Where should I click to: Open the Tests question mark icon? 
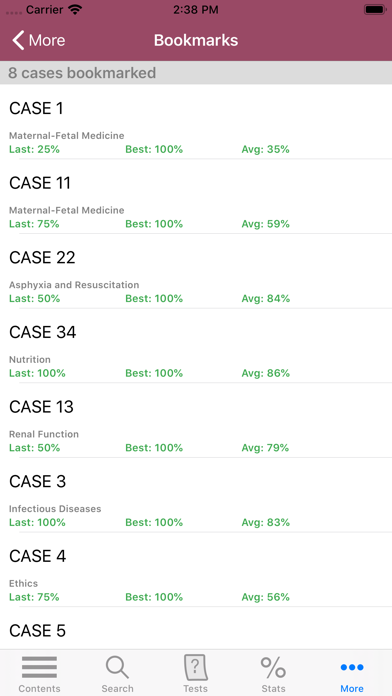pos(195,667)
